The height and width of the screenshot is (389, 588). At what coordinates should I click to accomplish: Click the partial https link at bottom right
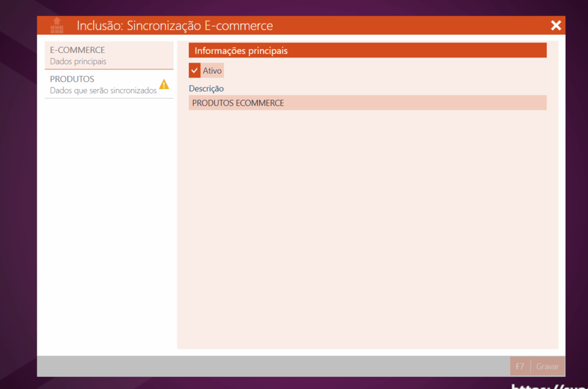(x=548, y=386)
